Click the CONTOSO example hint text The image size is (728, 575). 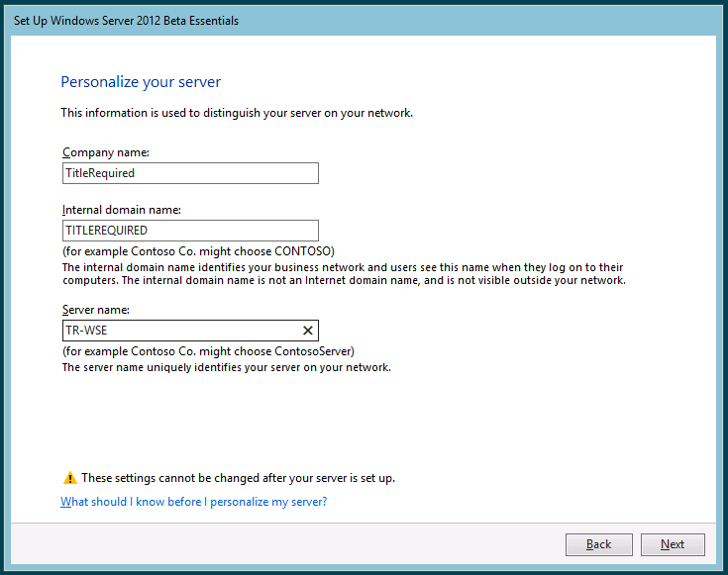click(198, 251)
